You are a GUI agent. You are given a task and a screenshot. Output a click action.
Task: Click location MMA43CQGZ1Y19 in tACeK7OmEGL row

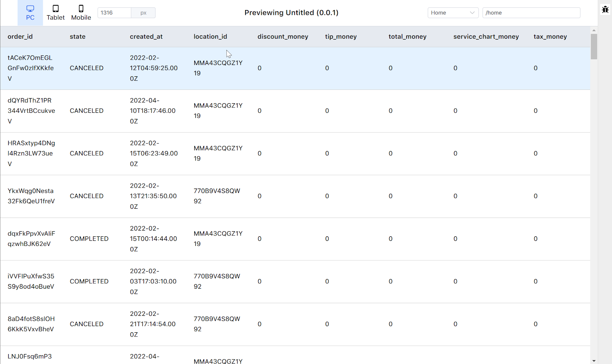pos(218,68)
